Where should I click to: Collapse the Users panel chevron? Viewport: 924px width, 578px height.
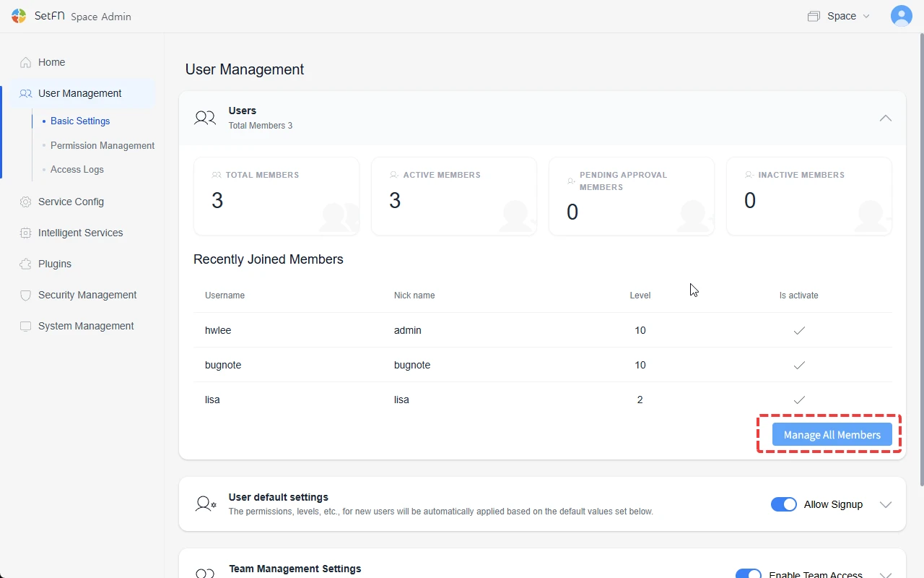(885, 118)
